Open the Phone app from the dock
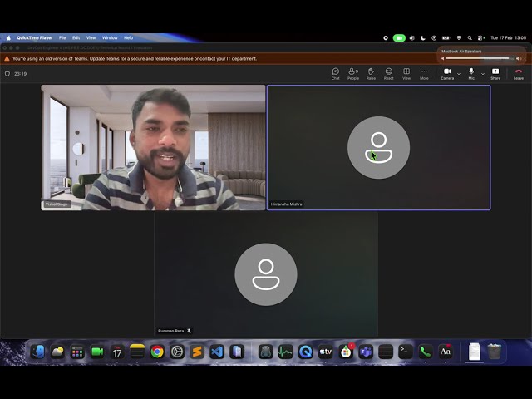 (x=426, y=352)
